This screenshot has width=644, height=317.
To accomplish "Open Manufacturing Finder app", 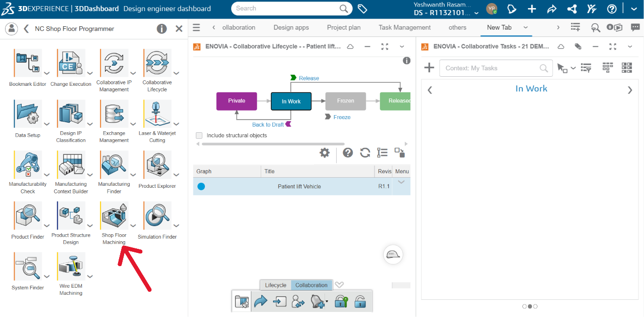I will point(114,165).
